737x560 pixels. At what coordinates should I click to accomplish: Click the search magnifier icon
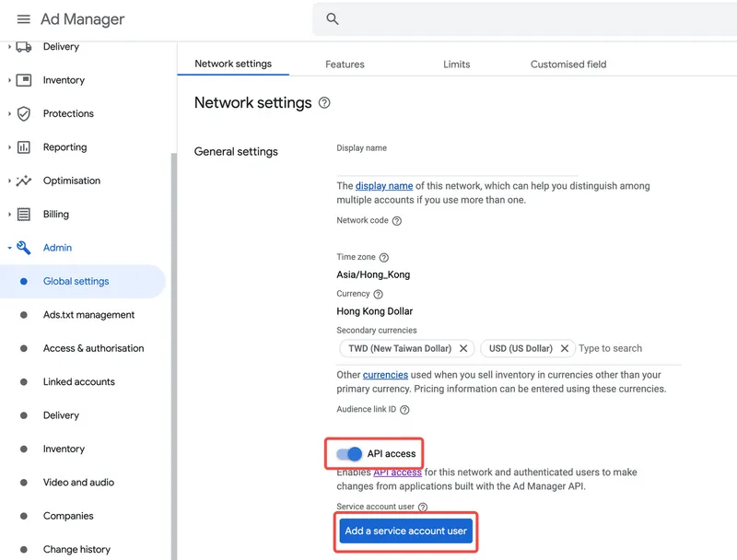(x=333, y=19)
